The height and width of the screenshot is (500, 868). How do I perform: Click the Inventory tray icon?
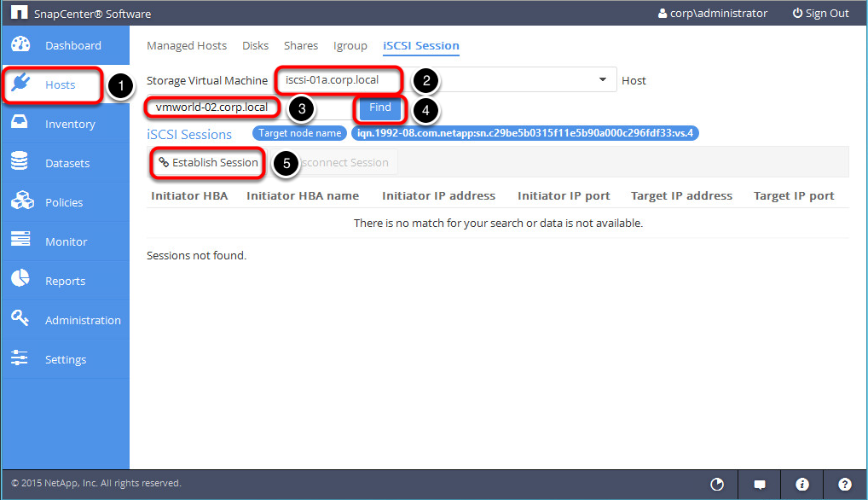tap(20, 122)
